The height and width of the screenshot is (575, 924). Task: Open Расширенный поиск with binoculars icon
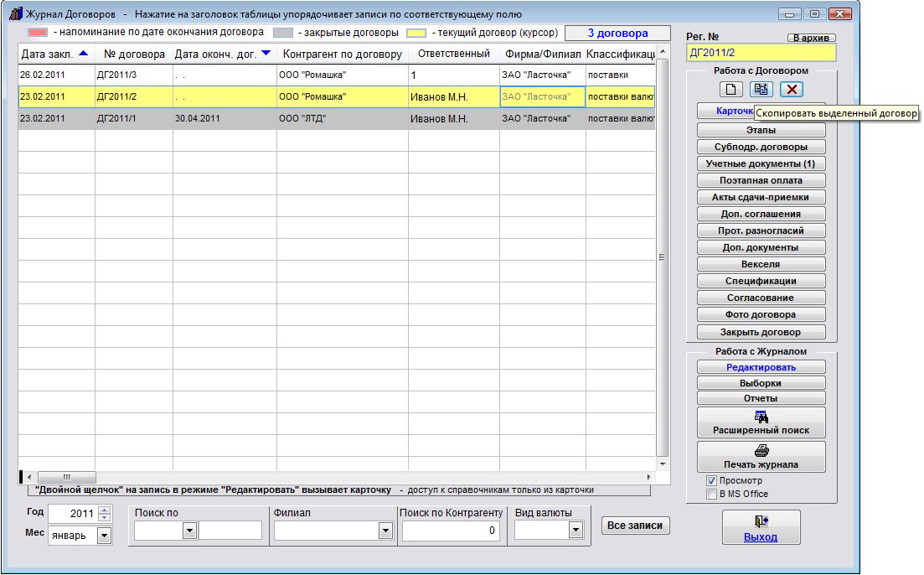click(x=761, y=422)
